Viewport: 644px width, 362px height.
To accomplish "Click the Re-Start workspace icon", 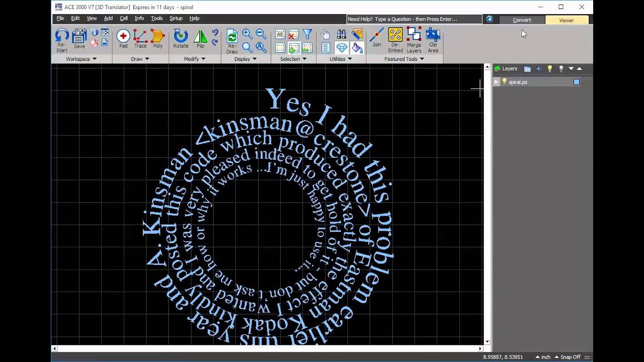I will (62, 40).
